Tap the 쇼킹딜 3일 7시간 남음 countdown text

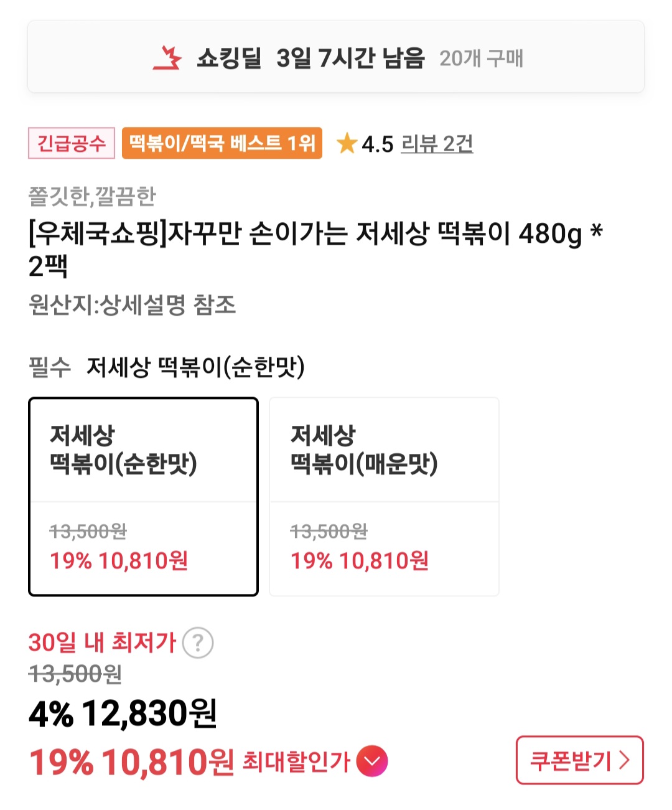pyautogui.click(x=310, y=58)
